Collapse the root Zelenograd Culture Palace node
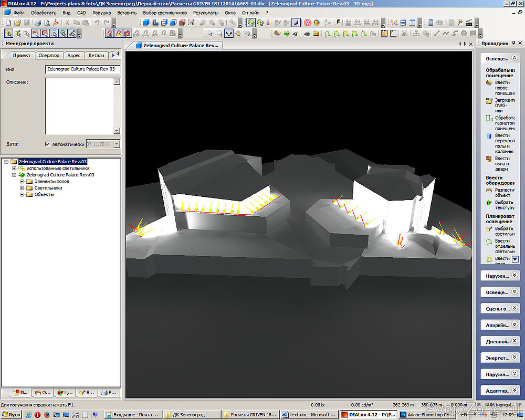Viewport: 525px width, 420px height. 6,162
